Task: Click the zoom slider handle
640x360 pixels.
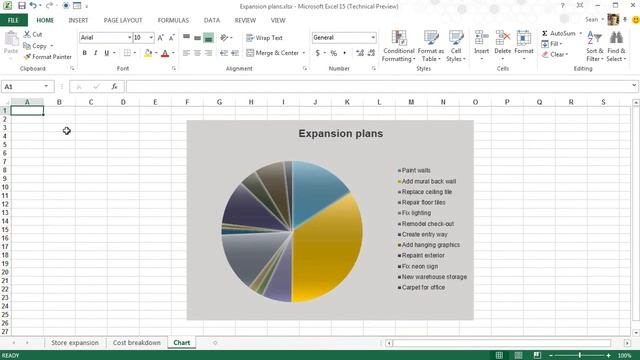Action: 580,356
